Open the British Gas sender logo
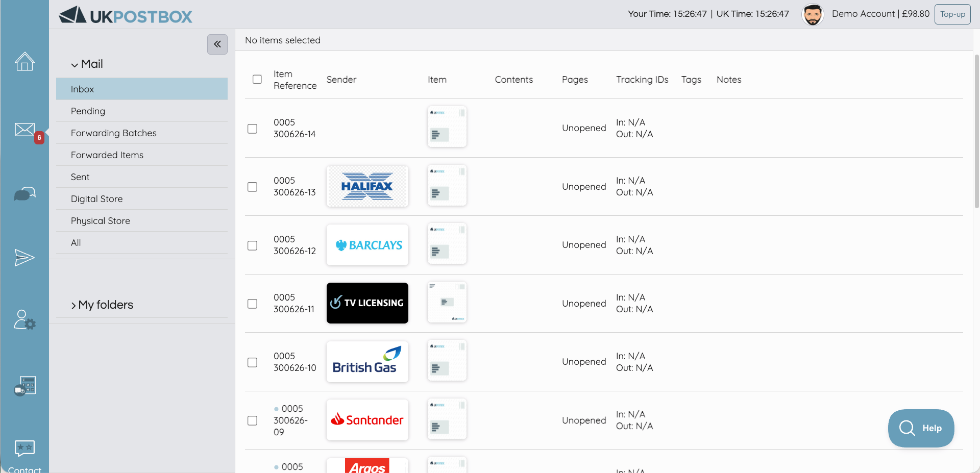Viewport: 980px width, 473px height. [367, 362]
